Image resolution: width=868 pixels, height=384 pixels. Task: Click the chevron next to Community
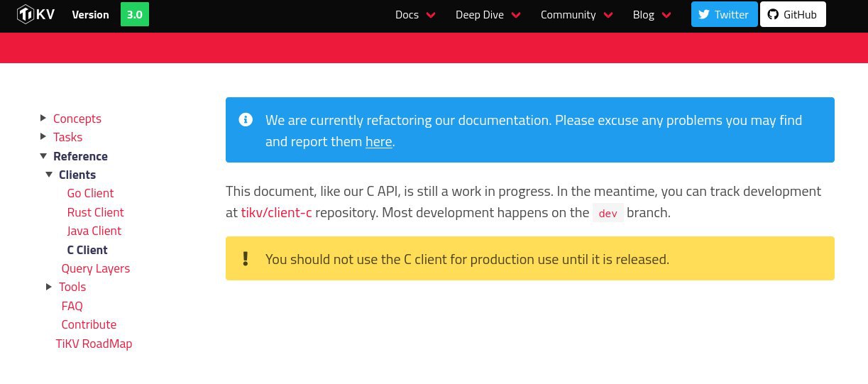tap(608, 15)
